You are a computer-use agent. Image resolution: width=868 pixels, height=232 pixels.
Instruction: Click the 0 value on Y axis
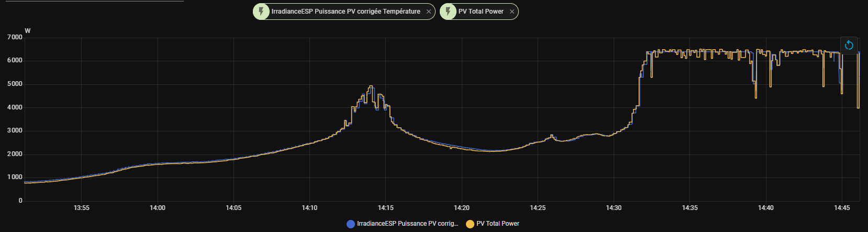click(x=20, y=201)
